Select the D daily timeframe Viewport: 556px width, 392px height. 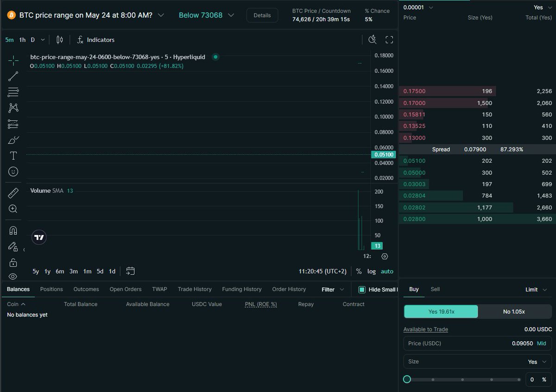pos(33,40)
